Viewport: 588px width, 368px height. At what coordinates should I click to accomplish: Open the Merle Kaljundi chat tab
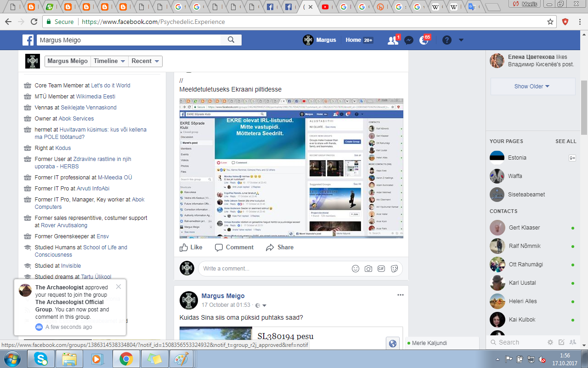[442, 343]
